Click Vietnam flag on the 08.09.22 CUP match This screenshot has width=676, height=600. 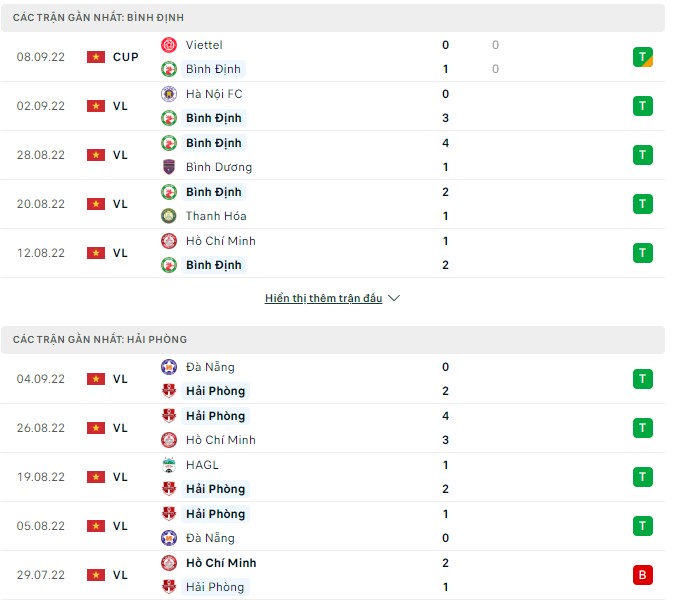click(x=96, y=57)
